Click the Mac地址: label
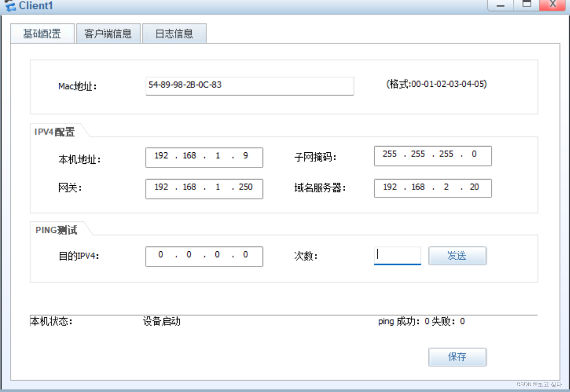Viewport: 570px width, 392px height. (78, 86)
